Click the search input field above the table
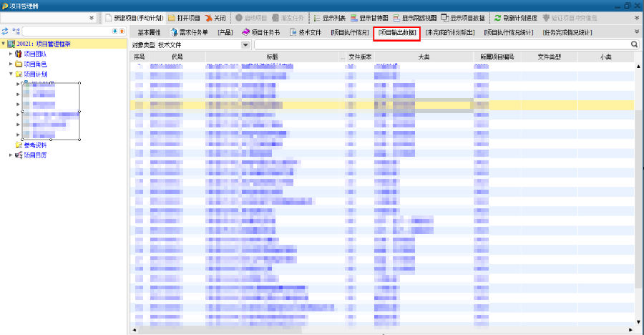 (x=440, y=44)
